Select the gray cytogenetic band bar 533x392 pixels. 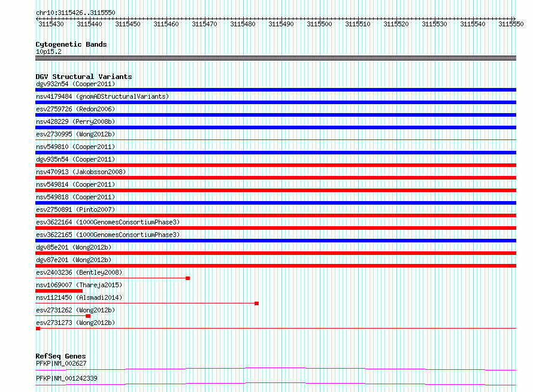(275, 58)
